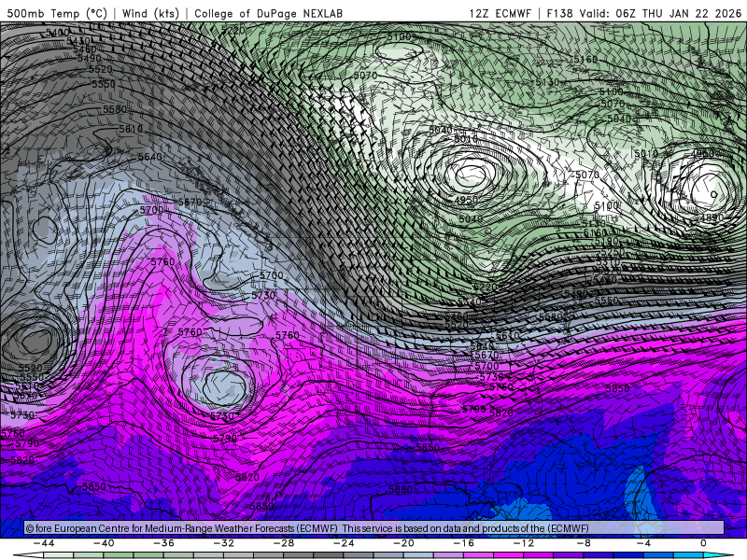Click the 0 color scale label
747x560 pixels.
(703, 543)
